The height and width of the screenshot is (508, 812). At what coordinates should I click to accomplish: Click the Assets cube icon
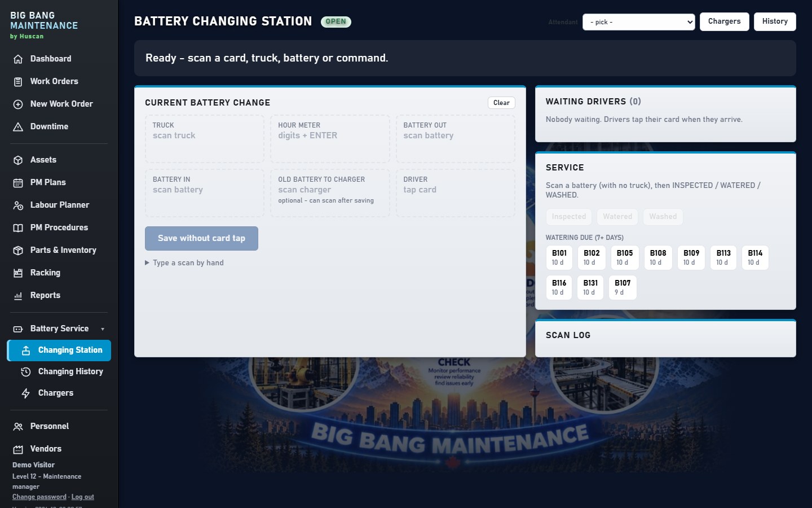coord(18,160)
